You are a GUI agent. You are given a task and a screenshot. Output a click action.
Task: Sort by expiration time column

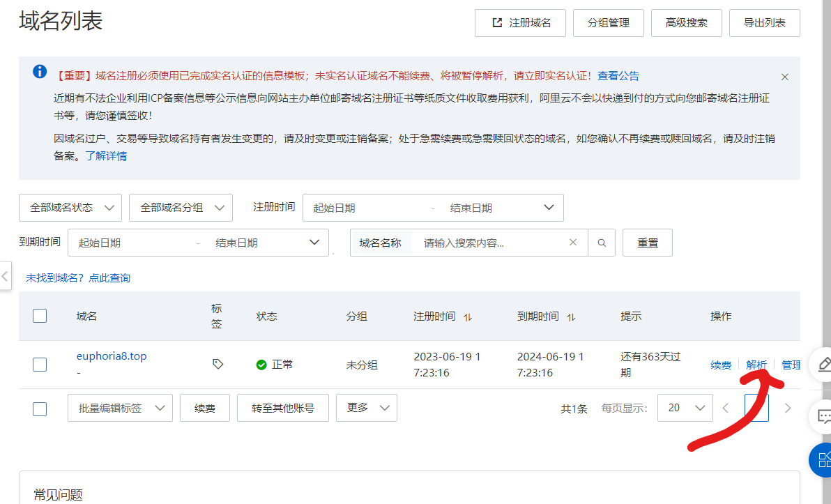click(571, 317)
